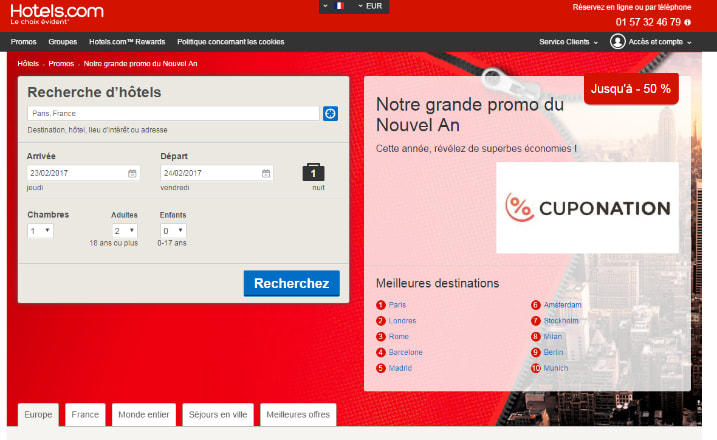Switch to the Europe tab

[x=38, y=414]
